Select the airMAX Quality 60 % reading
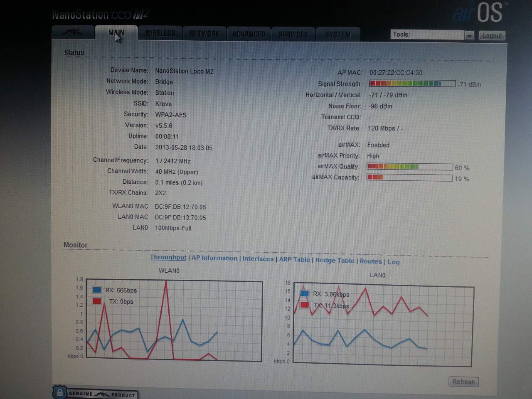The image size is (532, 399). [462, 168]
